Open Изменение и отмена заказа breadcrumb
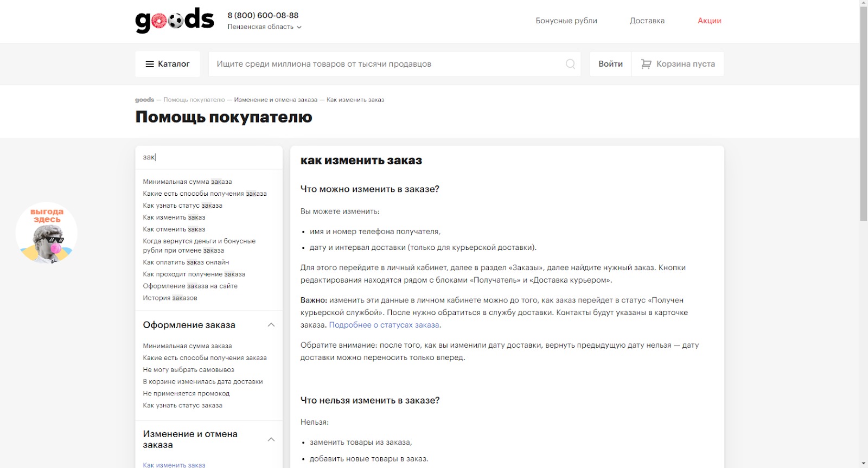 tap(276, 100)
